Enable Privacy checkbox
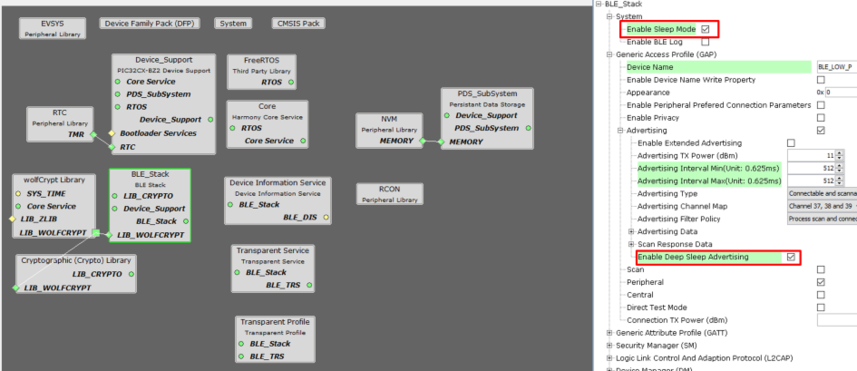The width and height of the screenshot is (857, 371). (x=820, y=117)
